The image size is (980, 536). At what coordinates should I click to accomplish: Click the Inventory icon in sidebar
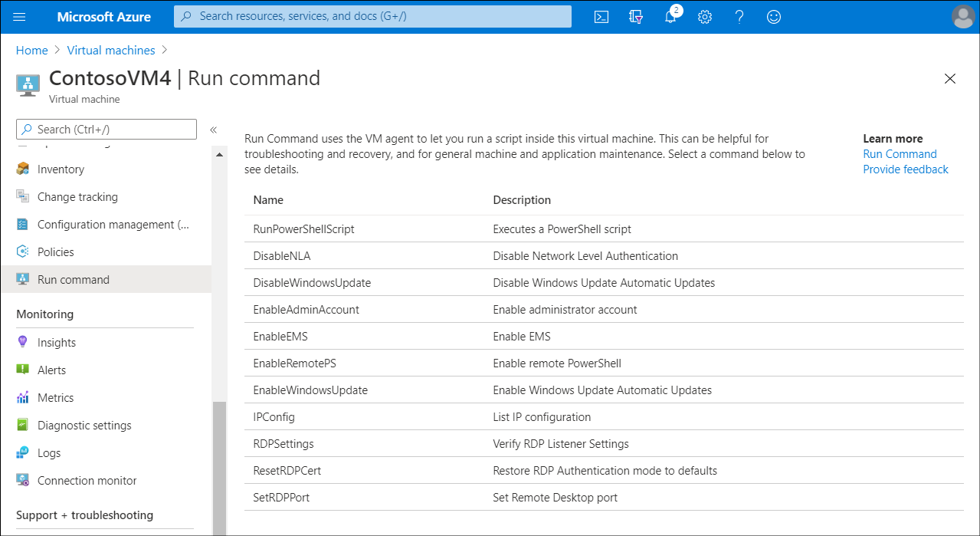pyautogui.click(x=23, y=169)
